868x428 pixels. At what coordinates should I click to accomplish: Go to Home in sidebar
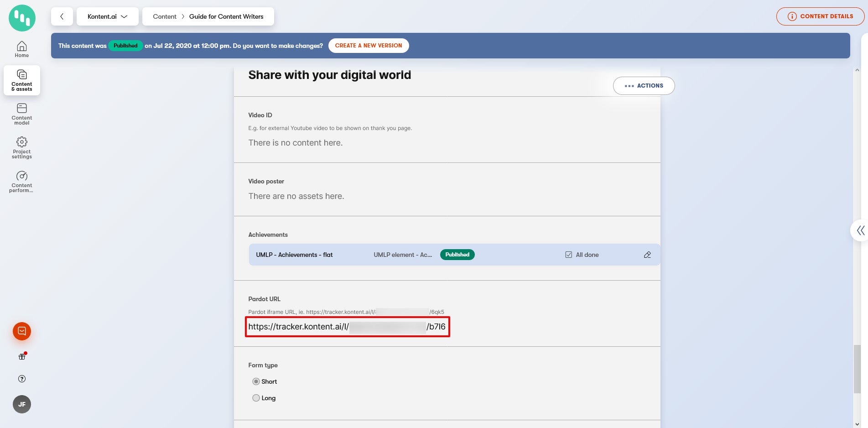coord(22,49)
